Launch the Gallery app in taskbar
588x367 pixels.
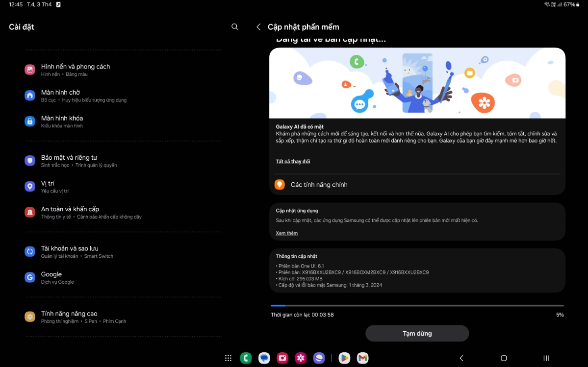click(301, 358)
